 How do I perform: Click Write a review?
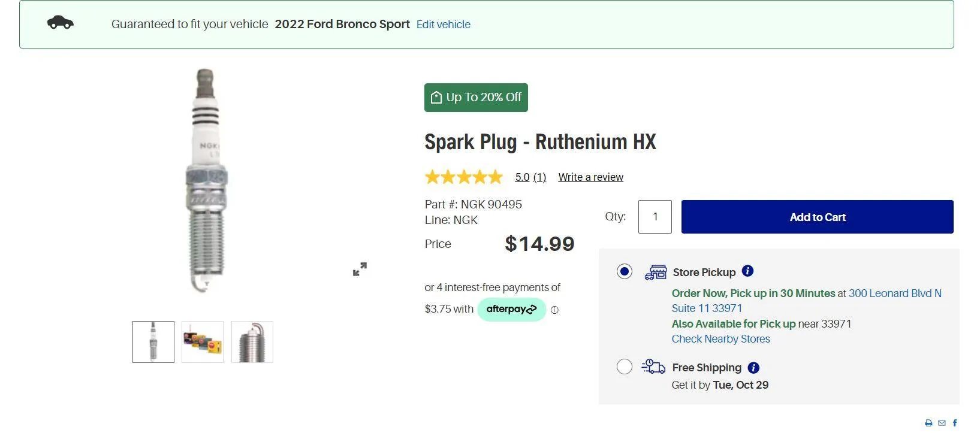590,177
